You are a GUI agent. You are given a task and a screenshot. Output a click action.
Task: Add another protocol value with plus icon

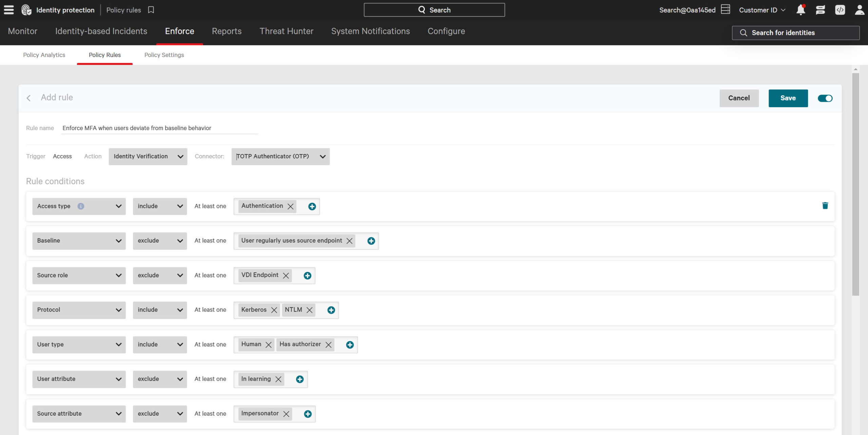[x=331, y=310]
